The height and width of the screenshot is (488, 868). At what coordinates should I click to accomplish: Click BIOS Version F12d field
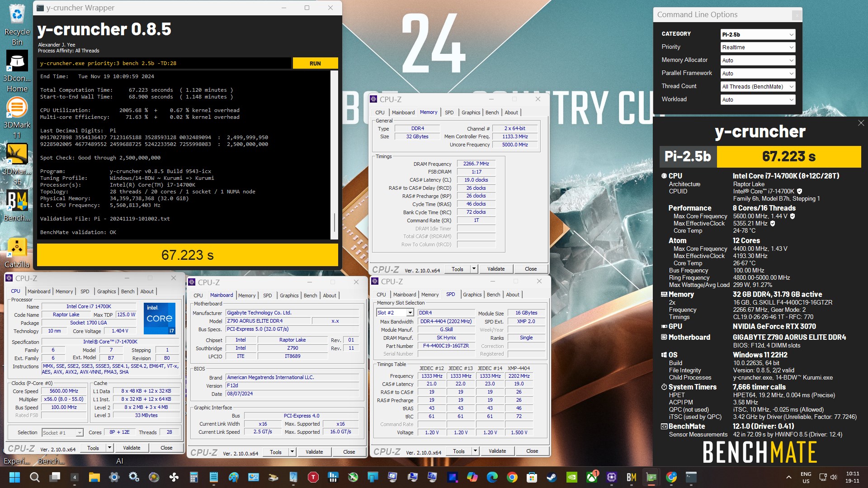tap(292, 385)
